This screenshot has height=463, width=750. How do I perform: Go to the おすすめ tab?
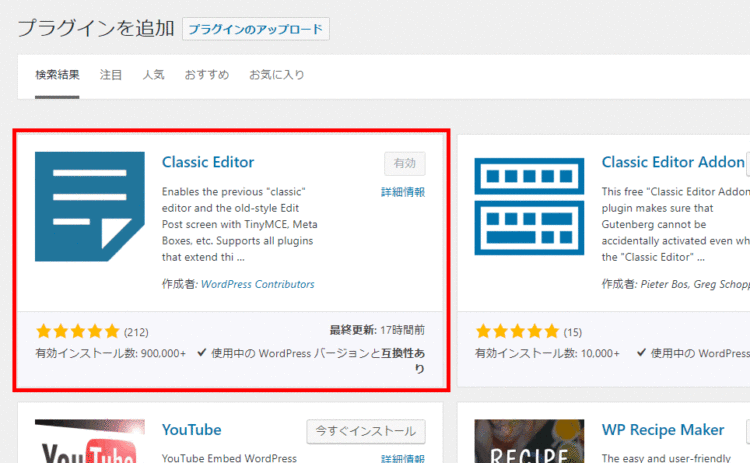point(206,75)
